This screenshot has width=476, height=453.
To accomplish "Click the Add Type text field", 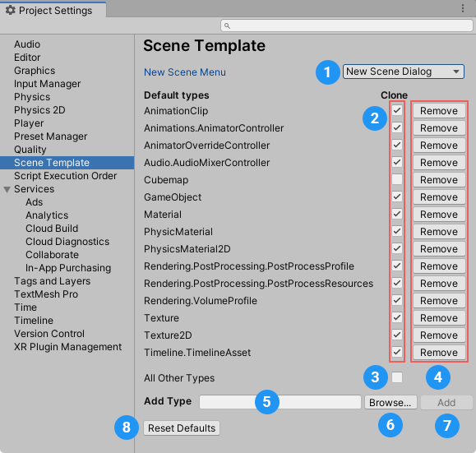I will click(280, 402).
